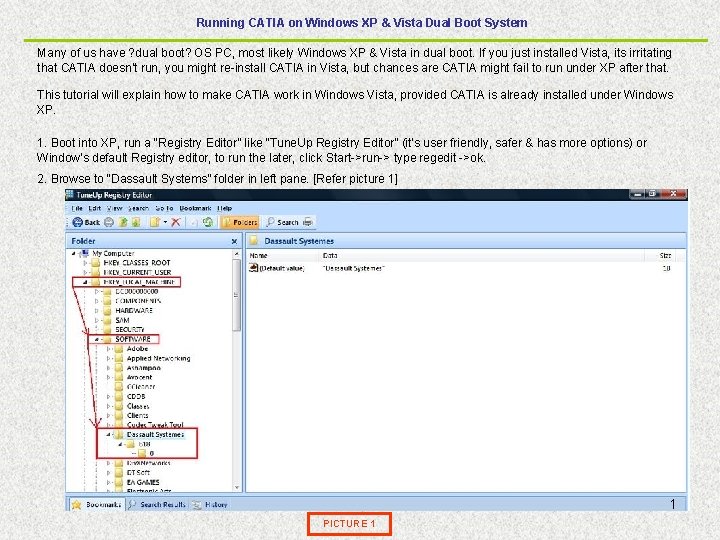This screenshot has height=540, width=720.
Task: Select the HARDWARE key
Action: click(134, 311)
